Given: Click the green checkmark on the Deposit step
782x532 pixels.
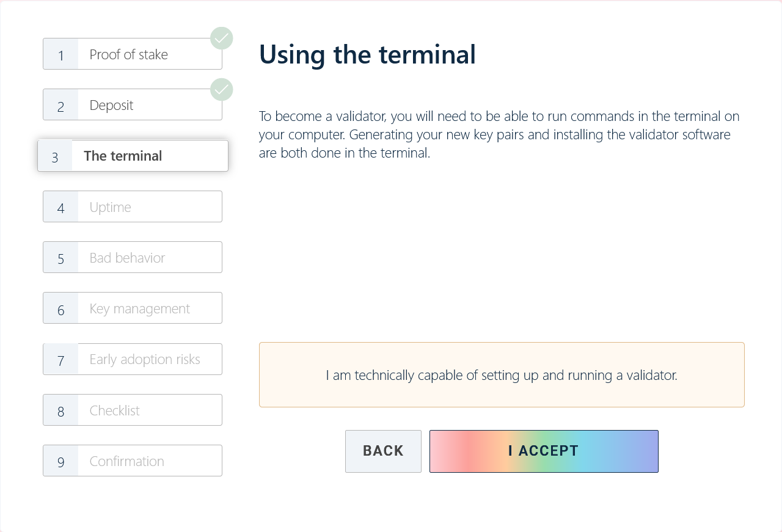Looking at the screenshot, I should pyautogui.click(x=221, y=90).
